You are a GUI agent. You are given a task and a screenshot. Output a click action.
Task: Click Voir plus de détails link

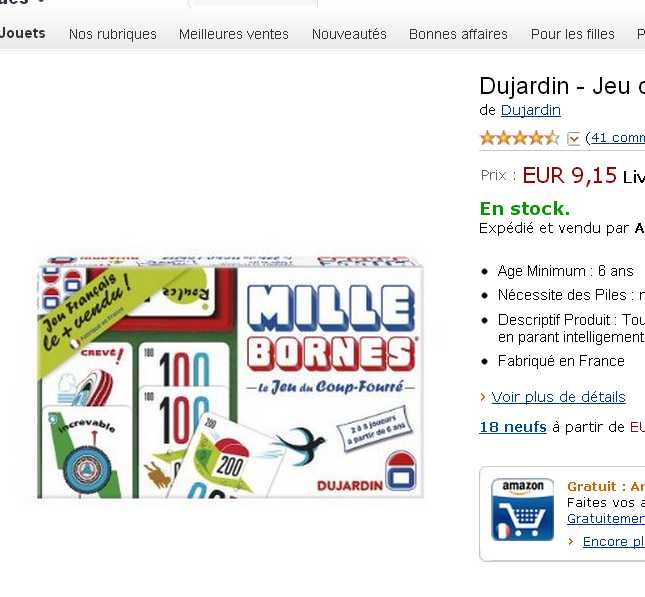(558, 397)
